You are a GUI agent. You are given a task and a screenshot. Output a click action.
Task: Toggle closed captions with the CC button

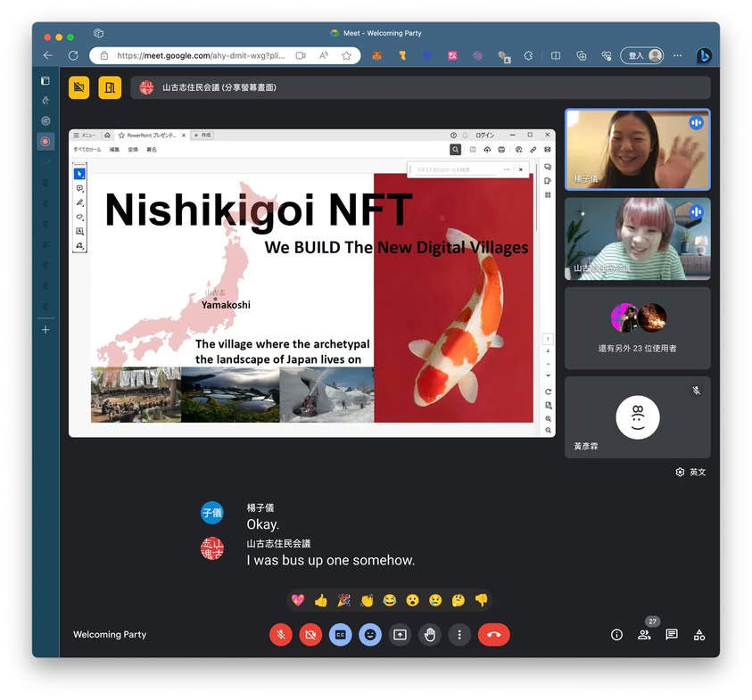coord(340,635)
